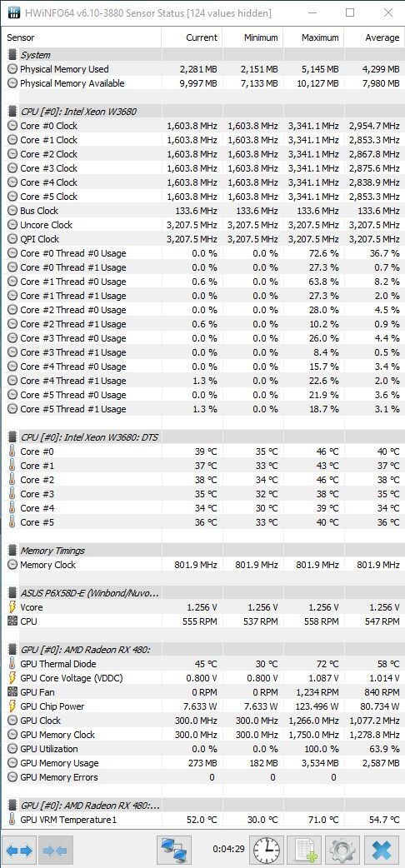Select the Physical Memory Used row
The image size is (405, 868).
pyautogui.click(x=202, y=69)
